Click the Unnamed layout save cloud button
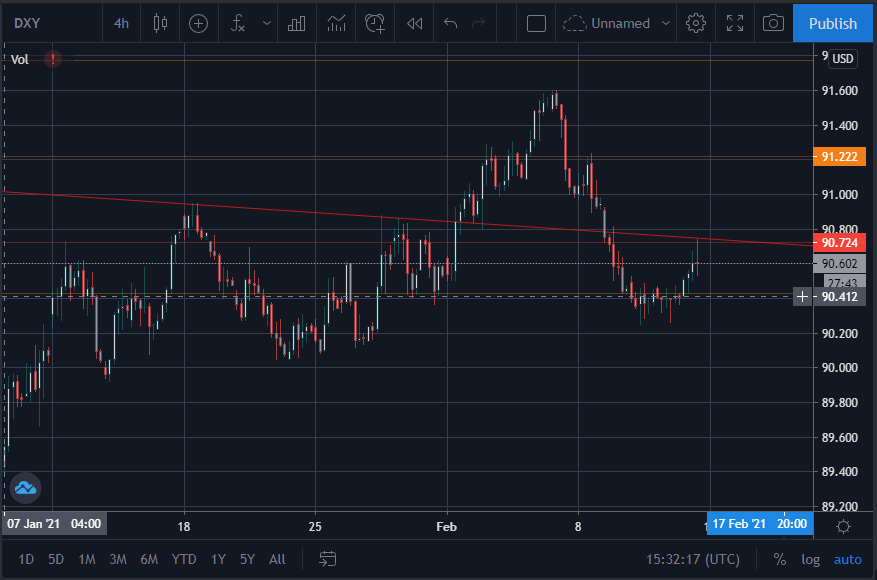 (x=606, y=23)
